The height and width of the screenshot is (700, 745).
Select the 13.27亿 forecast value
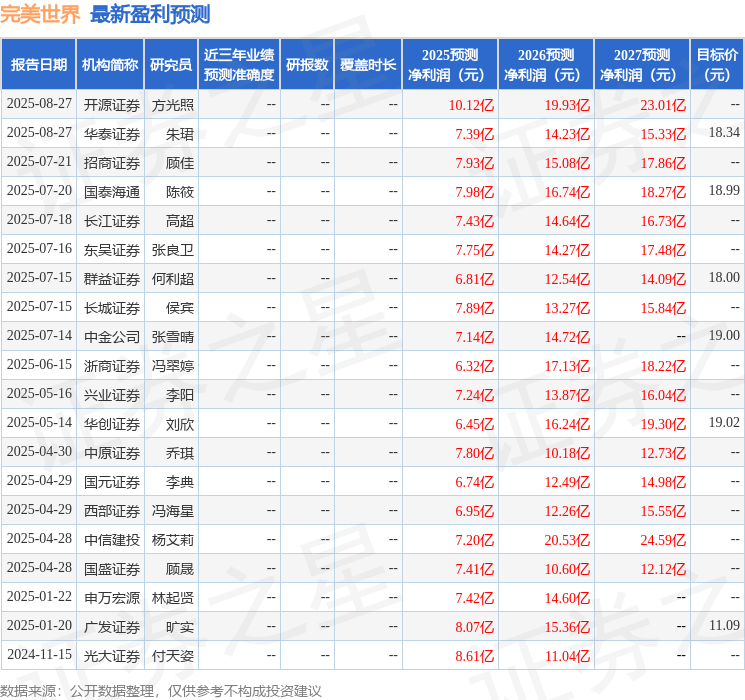(x=567, y=308)
